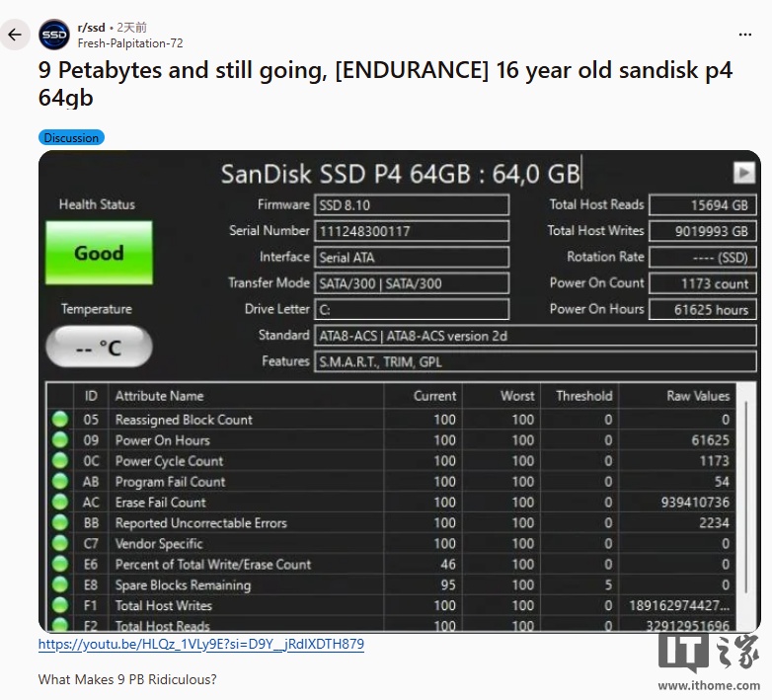This screenshot has width=772, height=700.
Task: Click the temperature -- °C indicator
Action: click(99, 347)
